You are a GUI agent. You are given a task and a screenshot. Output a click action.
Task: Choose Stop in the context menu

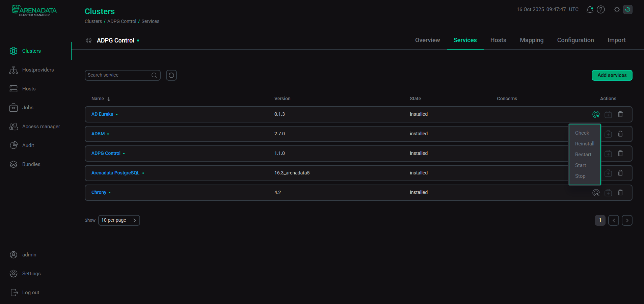click(x=580, y=176)
